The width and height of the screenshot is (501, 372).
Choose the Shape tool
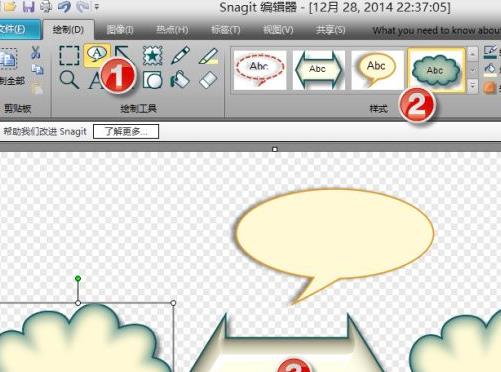[153, 80]
